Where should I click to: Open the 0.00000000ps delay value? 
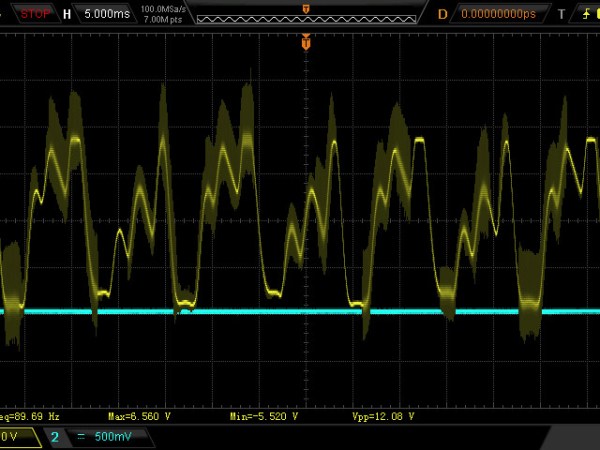point(498,14)
